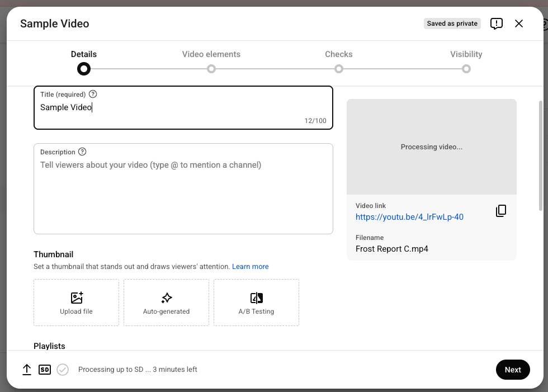This screenshot has width=548, height=392.
Task: Open the youtu.be video link
Action: tap(409, 217)
